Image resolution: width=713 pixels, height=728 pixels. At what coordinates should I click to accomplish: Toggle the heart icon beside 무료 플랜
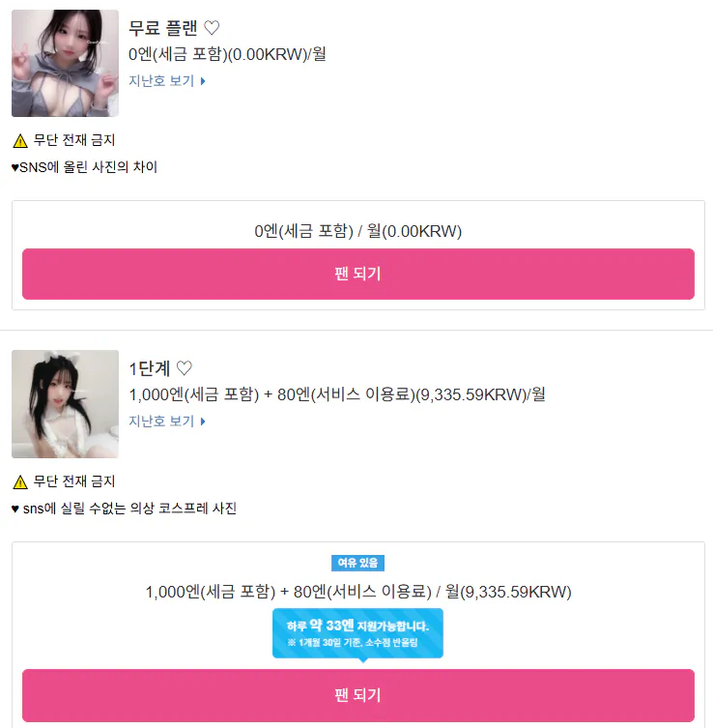(212, 28)
